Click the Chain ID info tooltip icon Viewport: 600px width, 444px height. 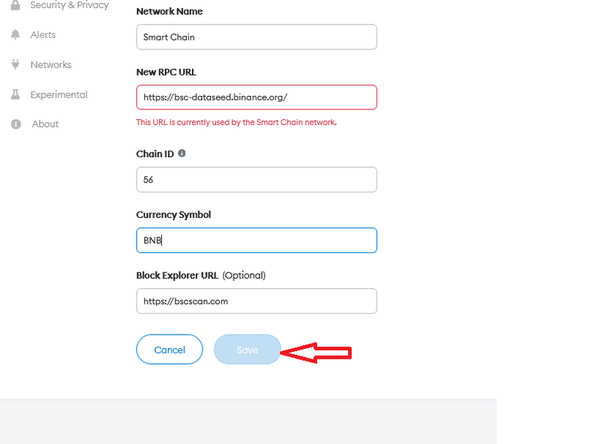[x=181, y=154]
